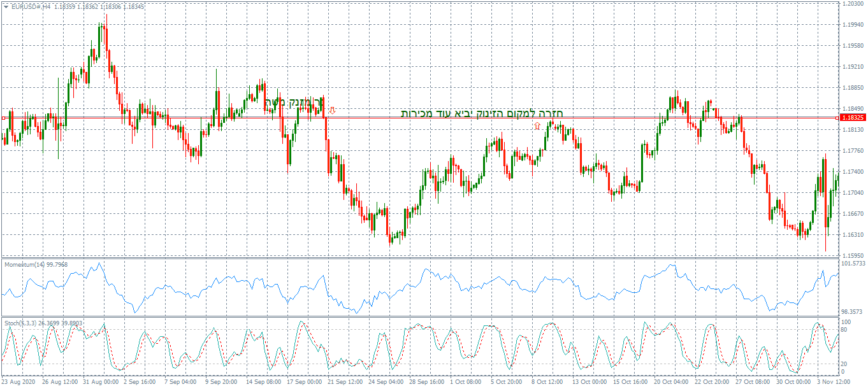Click price scale value 1.20300
Viewport: 868px width, 389px height.
(x=853, y=4)
